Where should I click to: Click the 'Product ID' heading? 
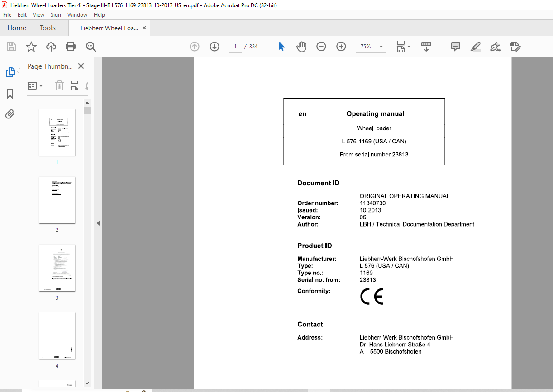(315, 246)
